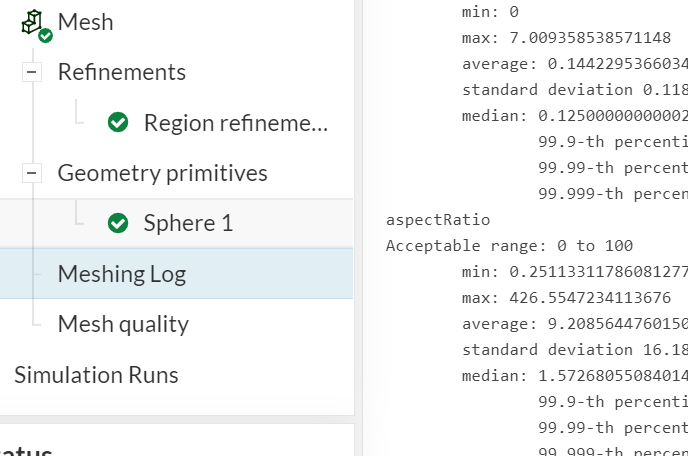
Task: Open Simulation Runs section
Action: coord(96,375)
